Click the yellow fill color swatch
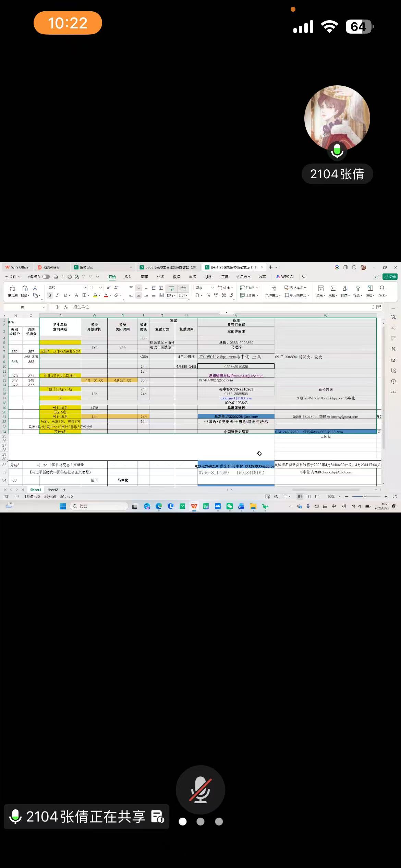The width and height of the screenshot is (401, 868). (x=95, y=295)
